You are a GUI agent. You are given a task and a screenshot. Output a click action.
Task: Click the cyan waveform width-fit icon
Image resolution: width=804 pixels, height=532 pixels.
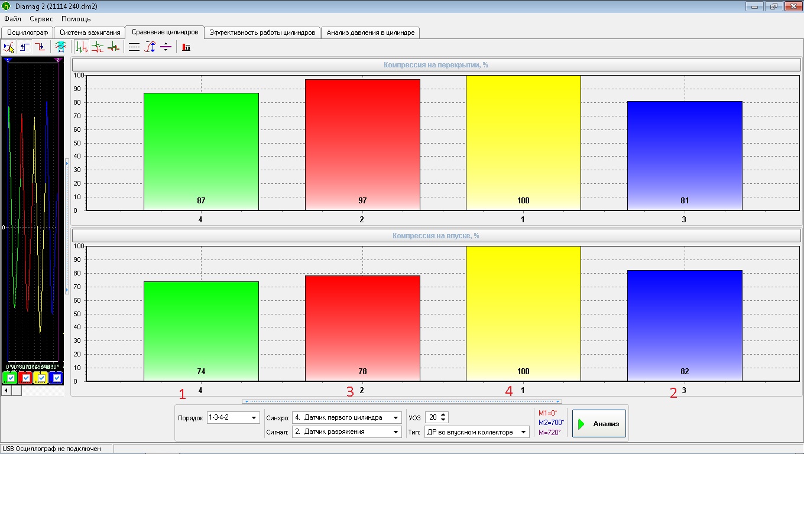tap(60, 47)
